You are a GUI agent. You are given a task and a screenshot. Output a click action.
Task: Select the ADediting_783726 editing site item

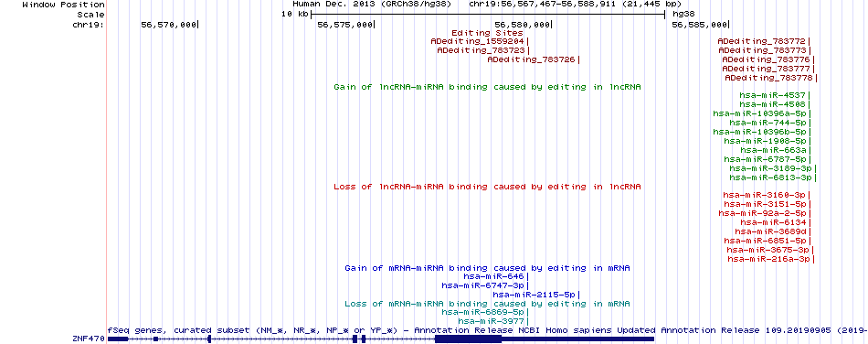coord(534,59)
